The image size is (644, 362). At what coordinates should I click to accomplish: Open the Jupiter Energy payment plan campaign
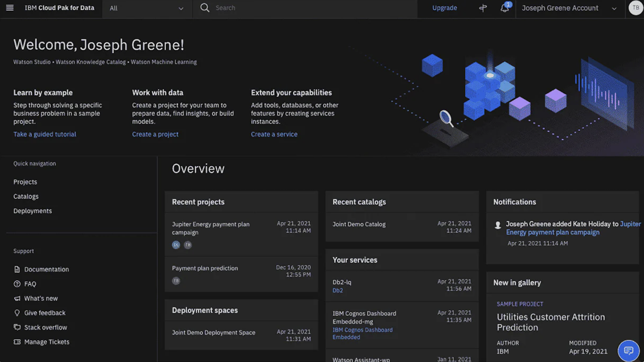[211, 228]
